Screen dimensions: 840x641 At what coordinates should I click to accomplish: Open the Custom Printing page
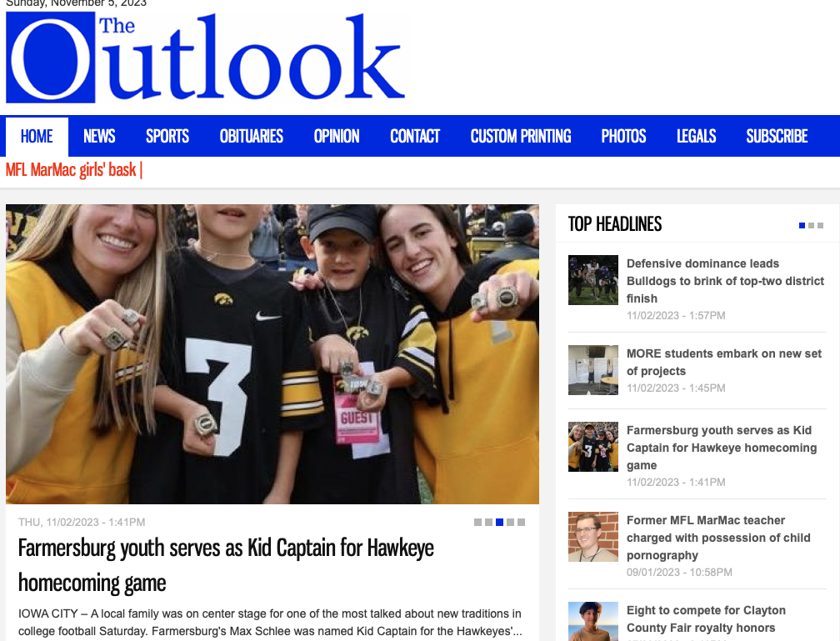click(521, 136)
